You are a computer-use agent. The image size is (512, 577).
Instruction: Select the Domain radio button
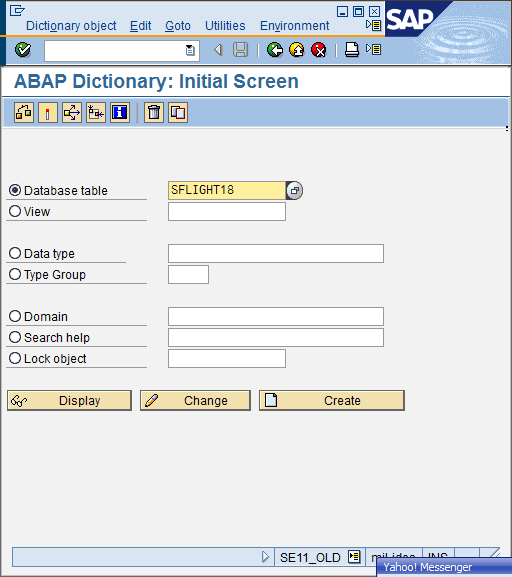point(15,316)
